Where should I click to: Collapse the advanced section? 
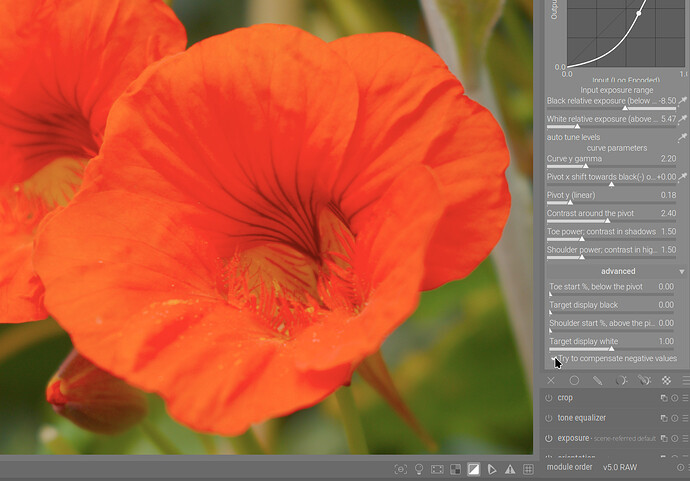(617, 271)
